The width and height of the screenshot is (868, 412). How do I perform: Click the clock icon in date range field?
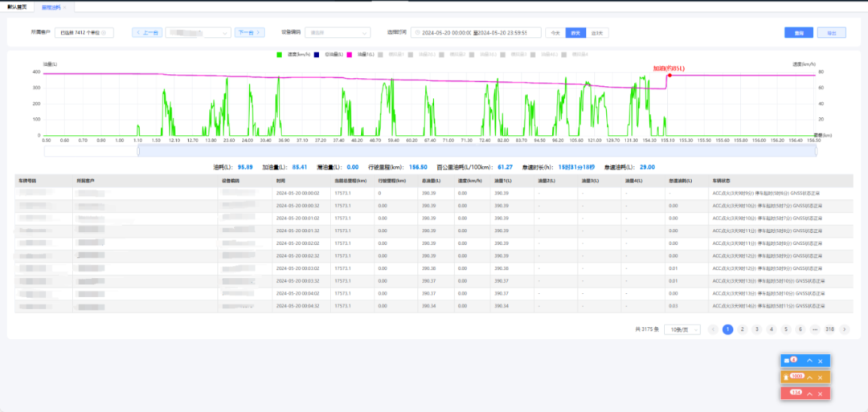[417, 33]
